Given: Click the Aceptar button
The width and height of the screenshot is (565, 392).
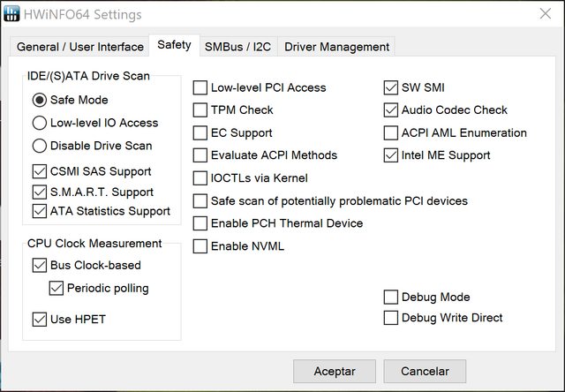Looking at the screenshot, I should pos(335,371).
